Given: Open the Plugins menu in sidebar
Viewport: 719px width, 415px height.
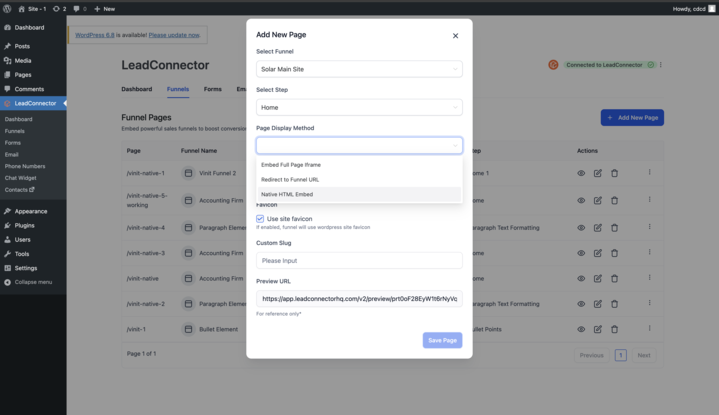Looking at the screenshot, I should 24,226.
